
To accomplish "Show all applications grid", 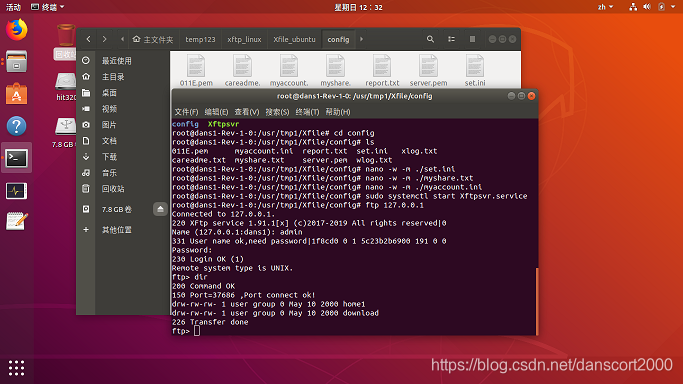I will pyautogui.click(x=17, y=368).
